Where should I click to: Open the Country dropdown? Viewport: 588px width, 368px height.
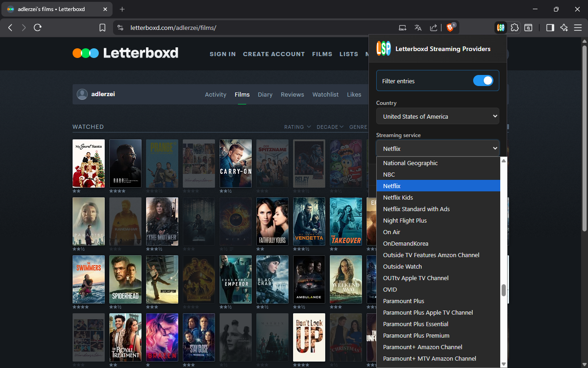tap(437, 116)
